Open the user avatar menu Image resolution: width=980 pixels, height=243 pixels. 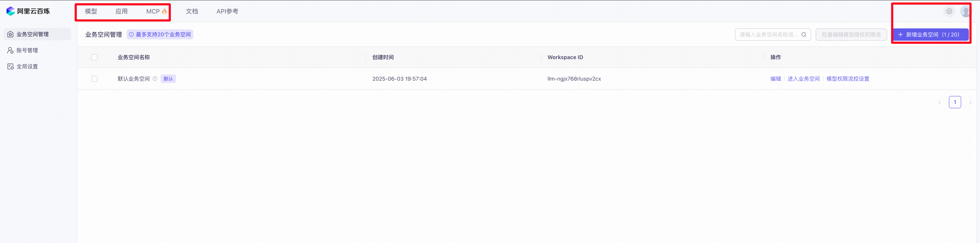tap(966, 11)
